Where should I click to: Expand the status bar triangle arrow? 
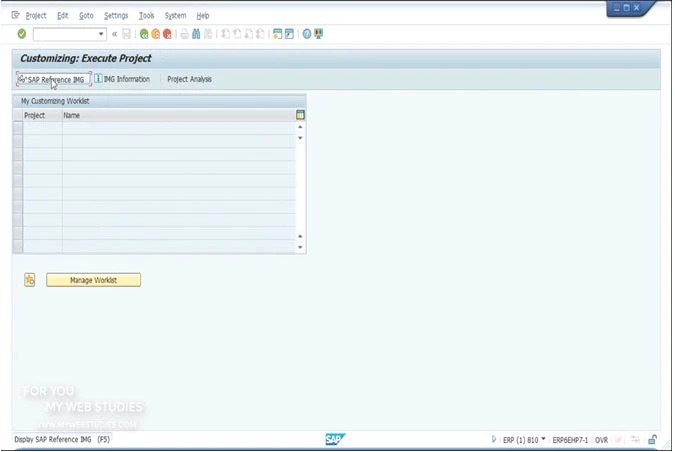(494, 440)
